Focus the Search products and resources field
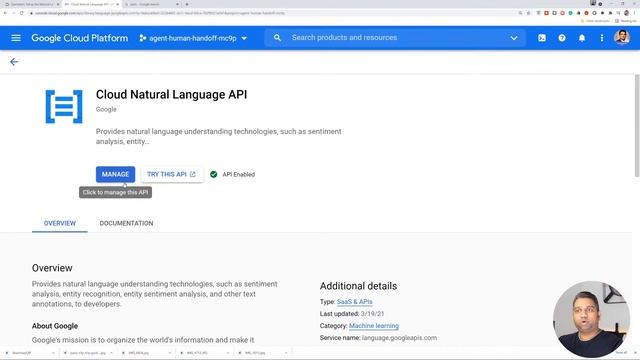 pos(395,38)
